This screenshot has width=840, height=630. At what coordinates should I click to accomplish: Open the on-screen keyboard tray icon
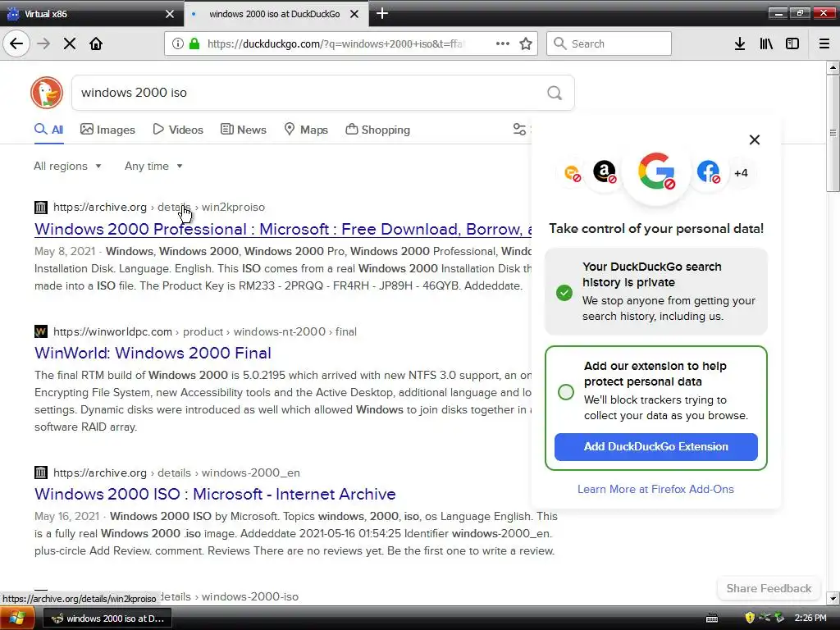point(712,619)
